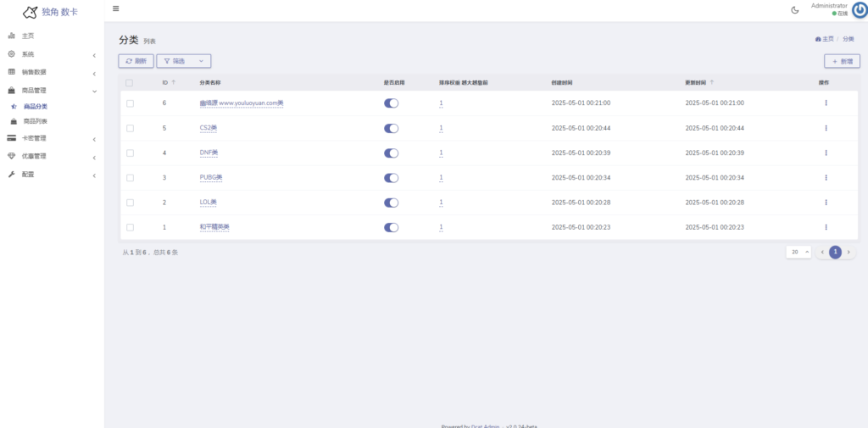This screenshot has height=428, width=868.
Task: Edit sort weight value for row ID 6
Action: (441, 103)
